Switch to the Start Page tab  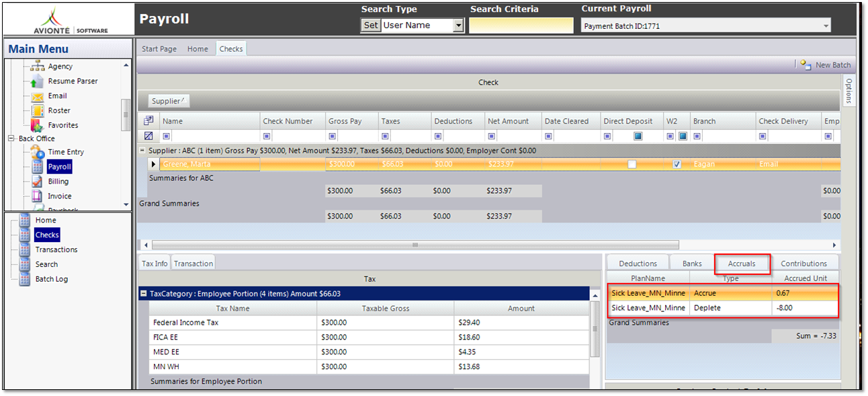tap(159, 49)
